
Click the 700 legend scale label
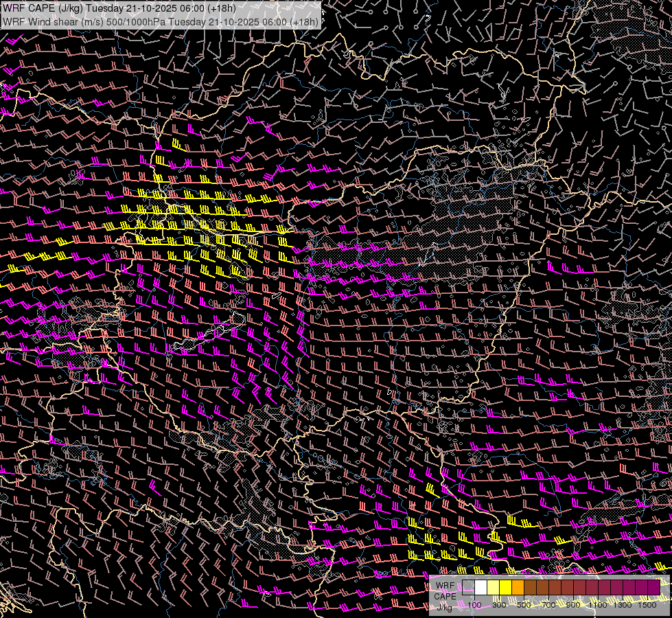click(548, 605)
